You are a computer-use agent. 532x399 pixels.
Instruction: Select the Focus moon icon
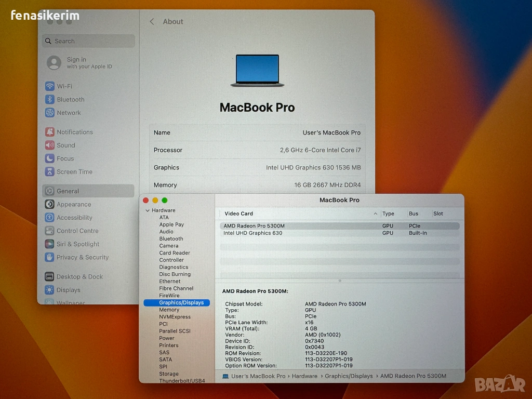pos(49,158)
